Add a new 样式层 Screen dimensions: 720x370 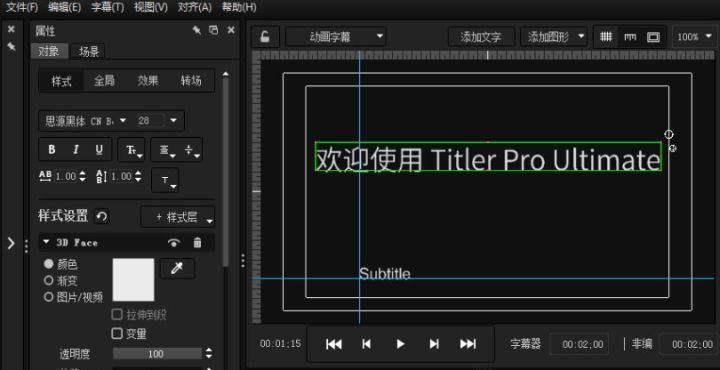point(177,217)
